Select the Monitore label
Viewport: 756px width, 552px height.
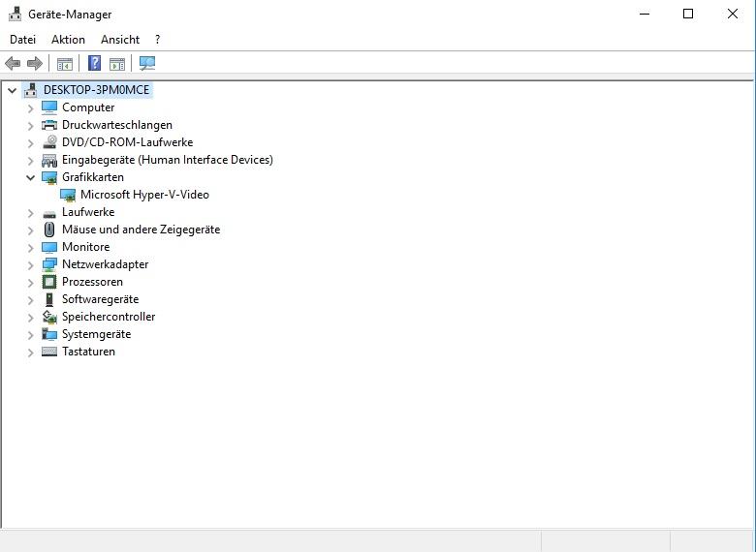[86, 247]
